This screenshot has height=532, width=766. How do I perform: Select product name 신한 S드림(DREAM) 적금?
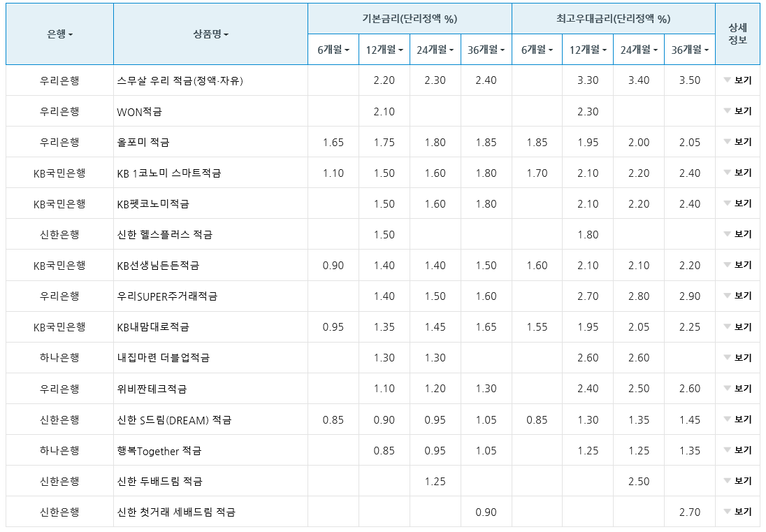click(175, 419)
